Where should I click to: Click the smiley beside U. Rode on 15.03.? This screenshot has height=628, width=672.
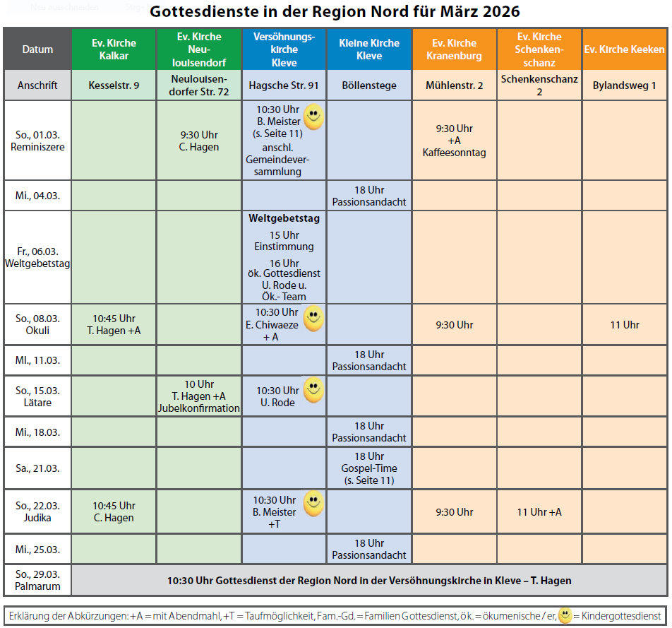(313, 390)
